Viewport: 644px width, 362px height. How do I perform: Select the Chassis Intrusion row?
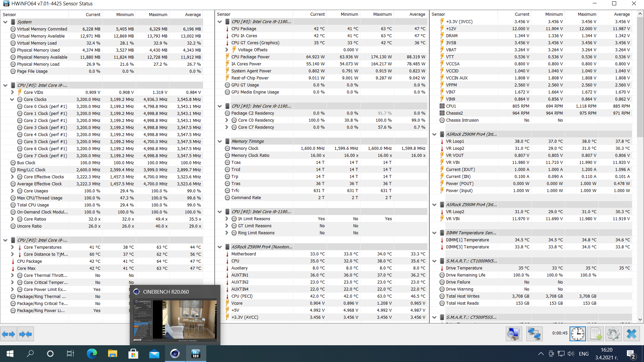coord(532,120)
